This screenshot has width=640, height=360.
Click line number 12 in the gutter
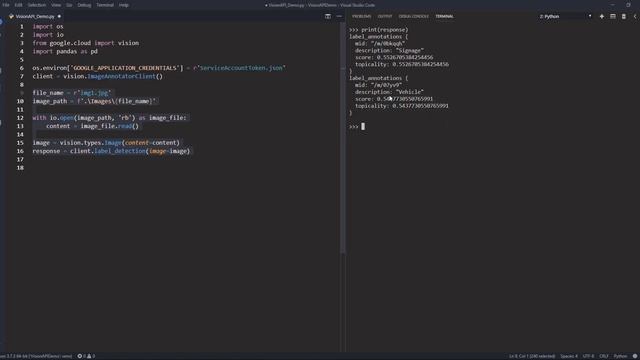(x=20, y=118)
